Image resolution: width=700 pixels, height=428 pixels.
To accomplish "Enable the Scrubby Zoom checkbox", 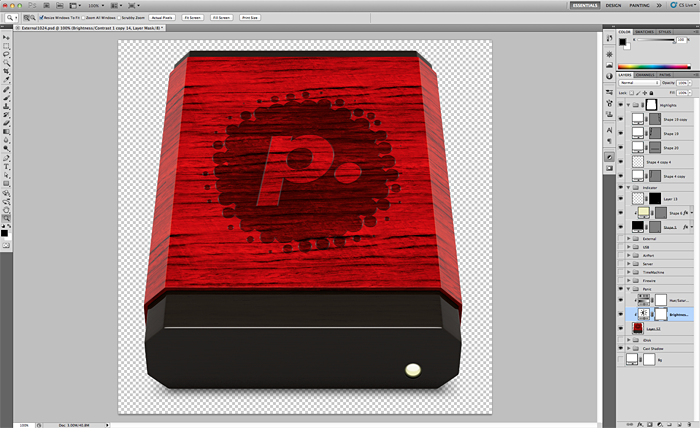I will (119, 18).
